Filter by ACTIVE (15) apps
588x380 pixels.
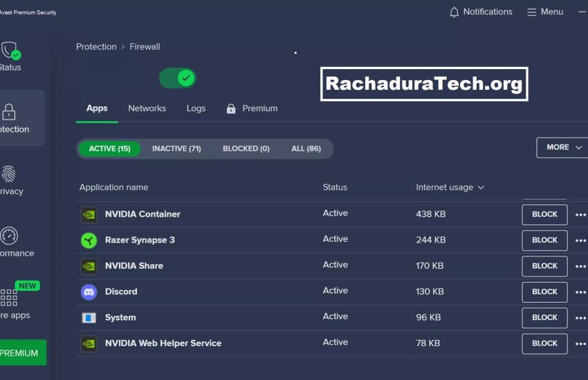point(109,149)
